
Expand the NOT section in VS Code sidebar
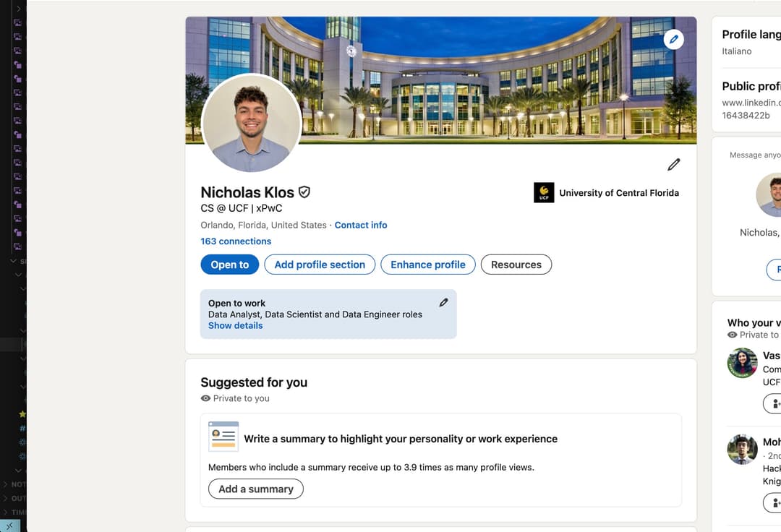[14, 484]
